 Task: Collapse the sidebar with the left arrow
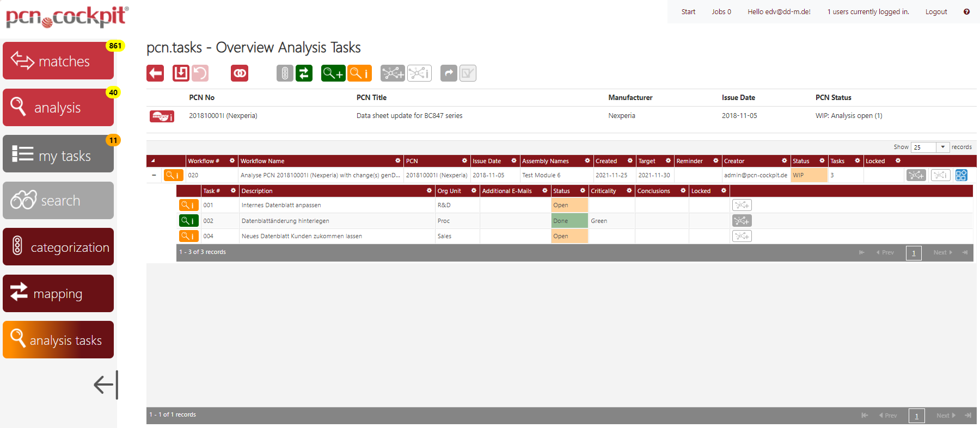(106, 385)
